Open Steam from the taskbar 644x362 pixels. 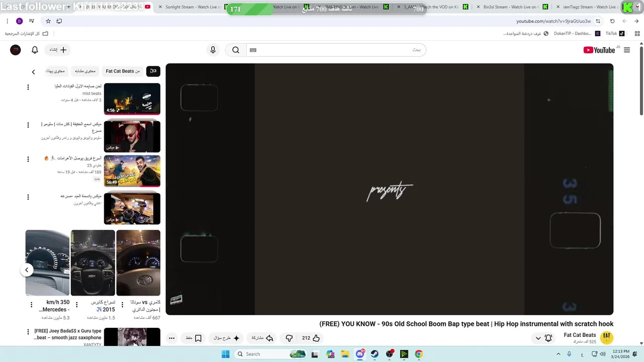pos(374,354)
